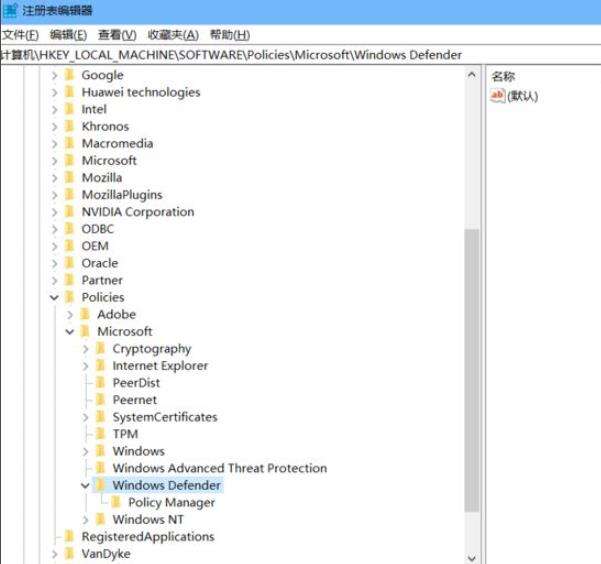The height and width of the screenshot is (564, 601).
Task: Open the 编辑(E) menu
Action: click(68, 35)
